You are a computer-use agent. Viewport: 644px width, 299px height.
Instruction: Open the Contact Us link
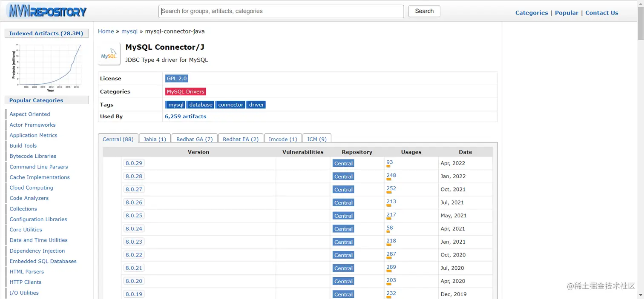[601, 13]
